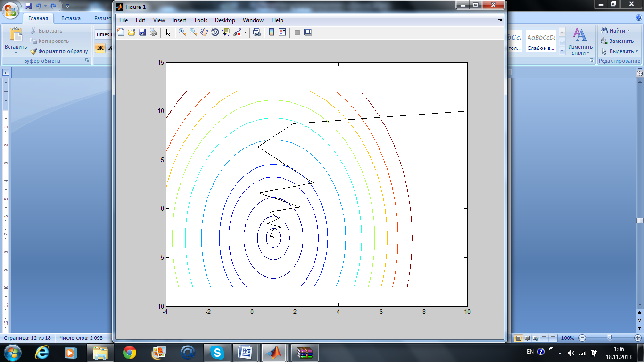Viewport: 644px width, 362px height.
Task: Activate the Data Cursor tool
Action: click(225, 33)
